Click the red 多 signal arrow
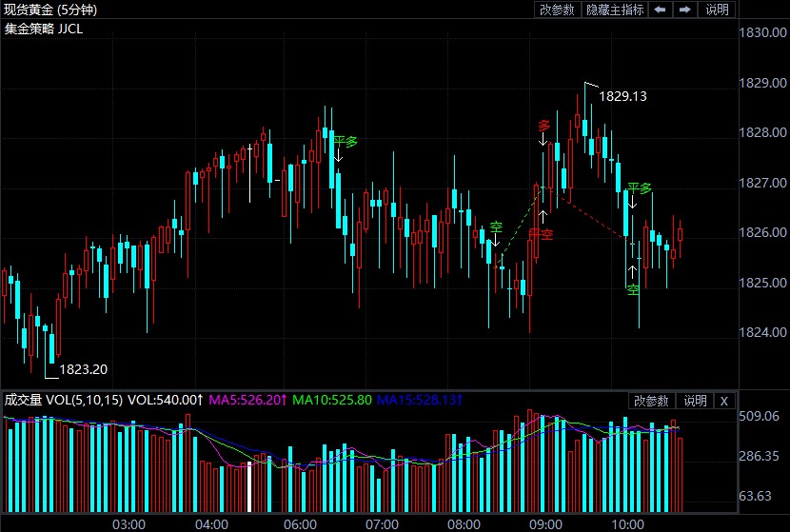The height and width of the screenshot is (532, 790). coord(543,126)
